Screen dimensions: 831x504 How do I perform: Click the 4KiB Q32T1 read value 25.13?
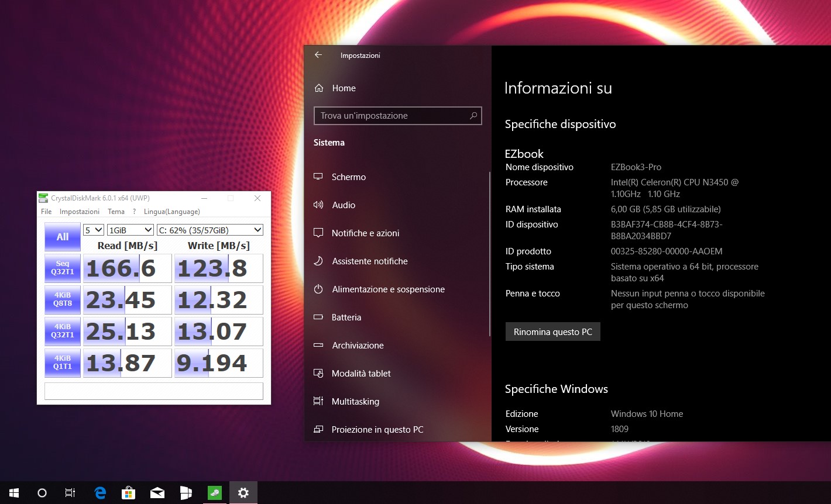pyautogui.click(x=128, y=332)
